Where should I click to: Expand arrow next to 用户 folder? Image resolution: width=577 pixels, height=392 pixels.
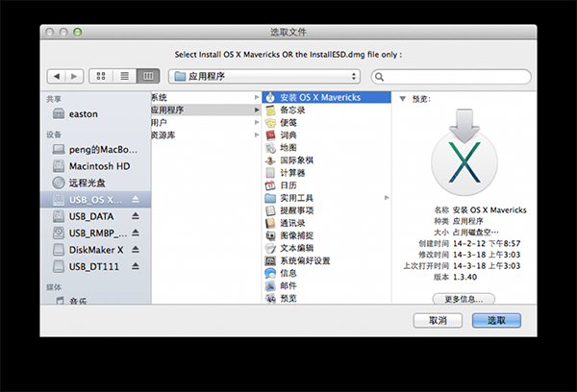(257, 122)
